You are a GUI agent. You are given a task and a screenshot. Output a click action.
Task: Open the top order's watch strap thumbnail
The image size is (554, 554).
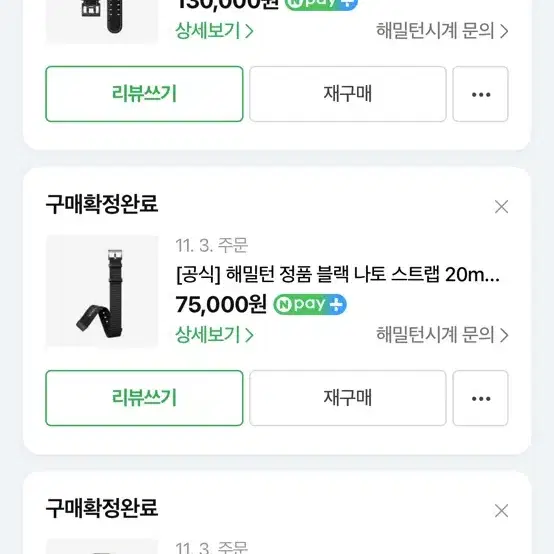[x=102, y=21]
